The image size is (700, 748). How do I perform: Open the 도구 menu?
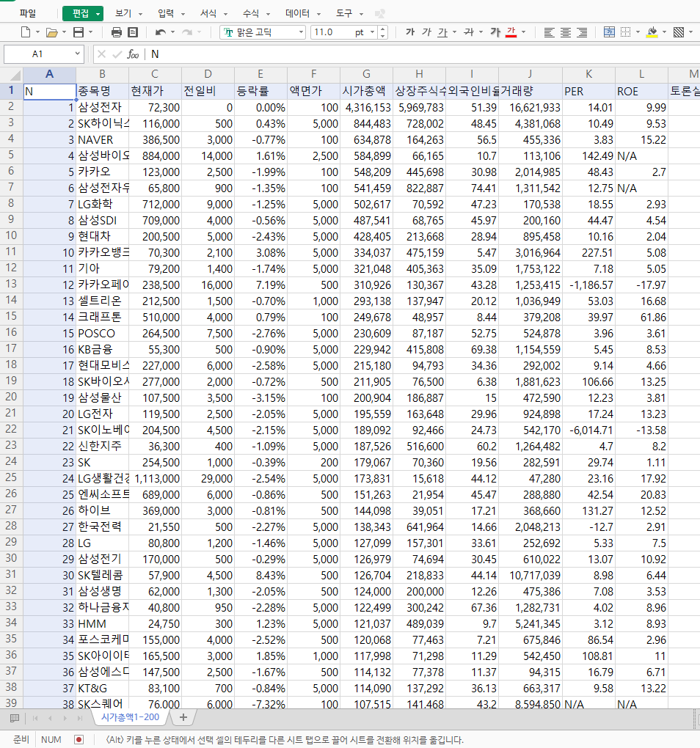[x=343, y=13]
